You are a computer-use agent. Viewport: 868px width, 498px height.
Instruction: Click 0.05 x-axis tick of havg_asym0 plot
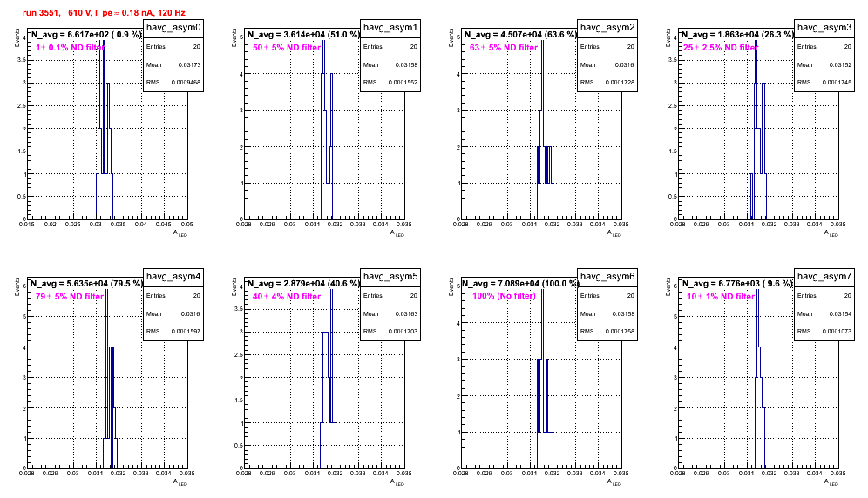pyautogui.click(x=187, y=224)
